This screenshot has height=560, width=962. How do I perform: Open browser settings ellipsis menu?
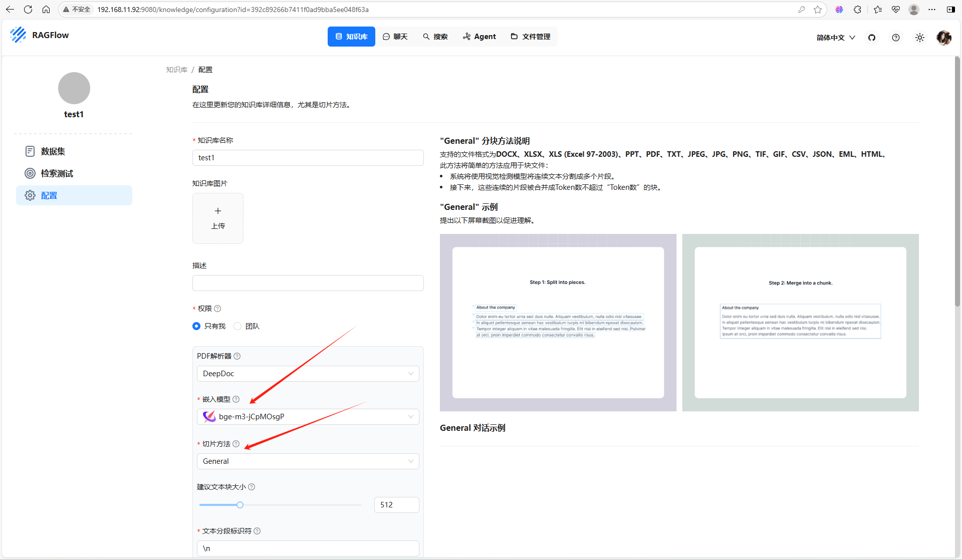click(932, 10)
